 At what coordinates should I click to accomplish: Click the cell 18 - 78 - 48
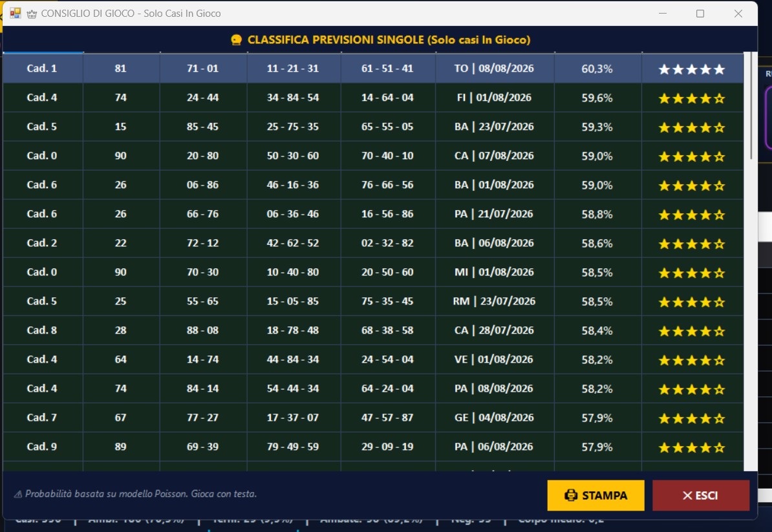[293, 330]
